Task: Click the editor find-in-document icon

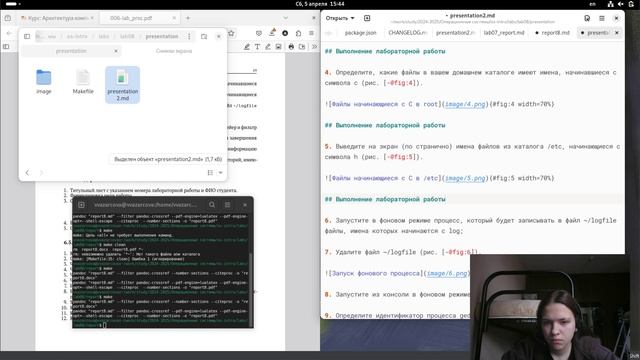Action: pyautogui.click(x=587, y=18)
